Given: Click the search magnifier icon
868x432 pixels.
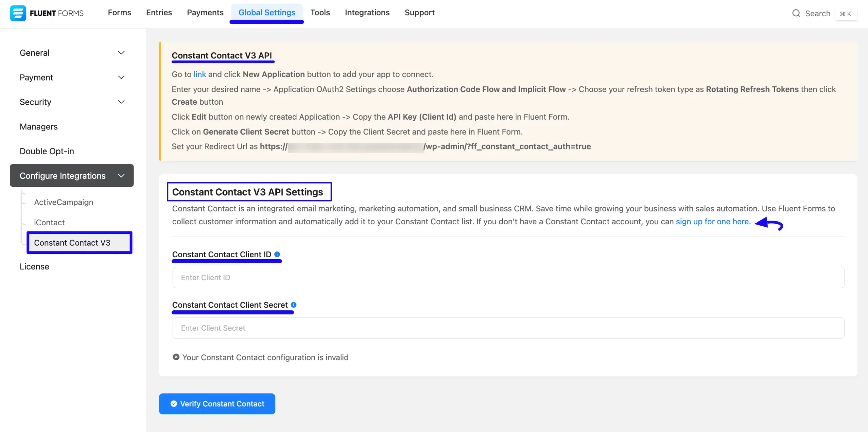Looking at the screenshot, I should coord(796,13).
